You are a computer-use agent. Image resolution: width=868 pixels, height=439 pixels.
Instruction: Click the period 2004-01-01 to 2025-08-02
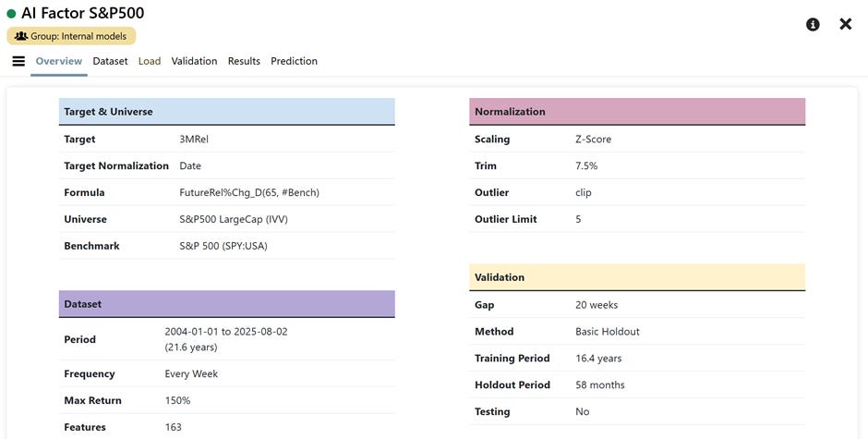(226, 332)
